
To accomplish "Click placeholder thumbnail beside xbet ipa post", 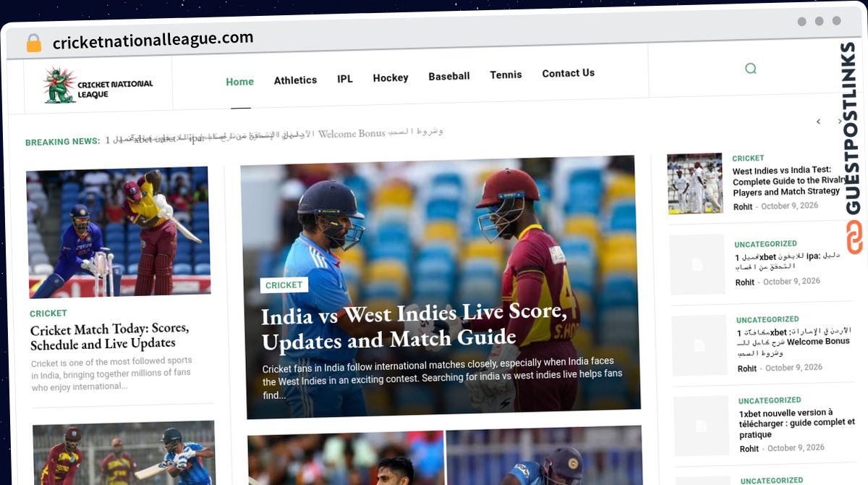I will coord(697,264).
